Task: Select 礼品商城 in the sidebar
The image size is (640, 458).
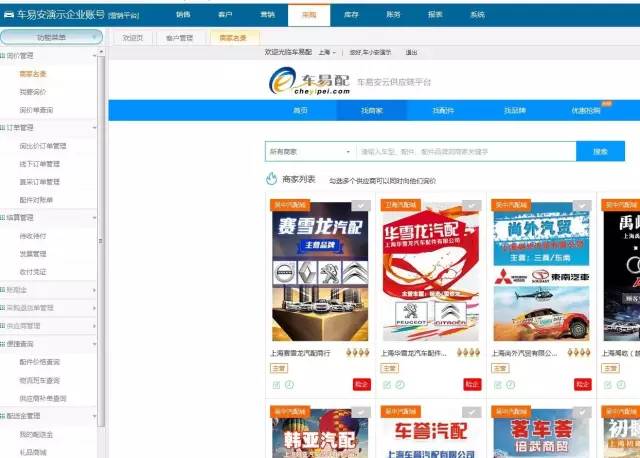Action: [33, 452]
